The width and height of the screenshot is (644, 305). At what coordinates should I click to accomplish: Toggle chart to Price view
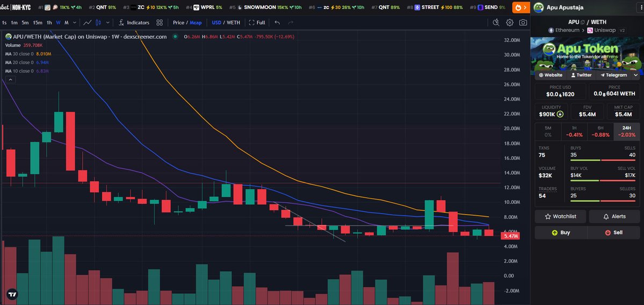pyautogui.click(x=178, y=23)
